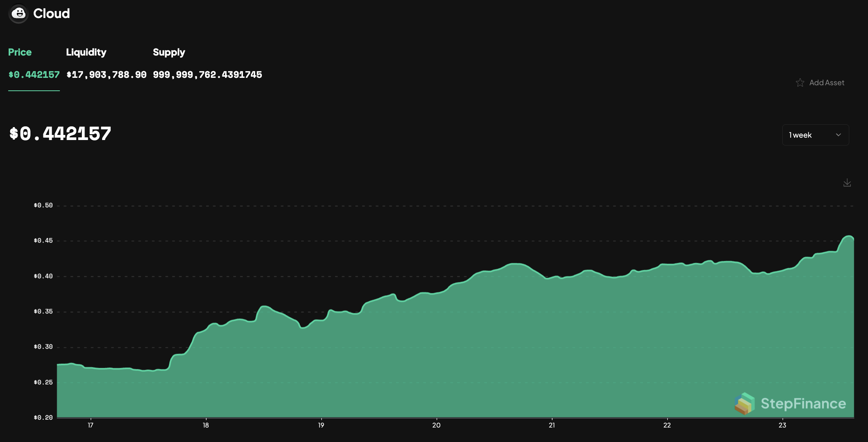
Task: Click the download chart icon
Action: (x=847, y=183)
